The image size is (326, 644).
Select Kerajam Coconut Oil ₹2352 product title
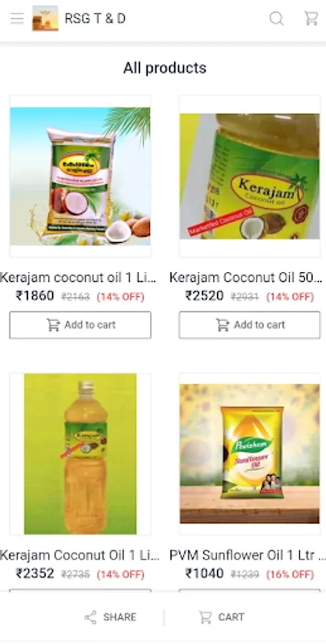tap(80, 555)
